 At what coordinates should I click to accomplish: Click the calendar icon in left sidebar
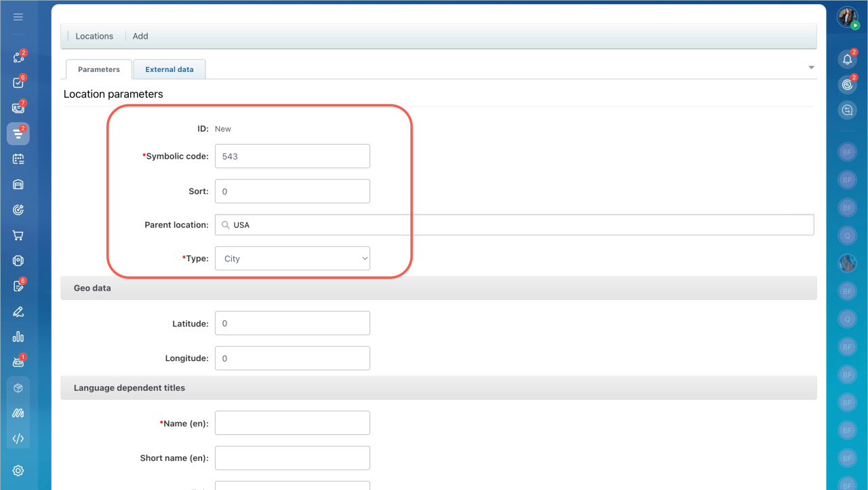click(18, 159)
